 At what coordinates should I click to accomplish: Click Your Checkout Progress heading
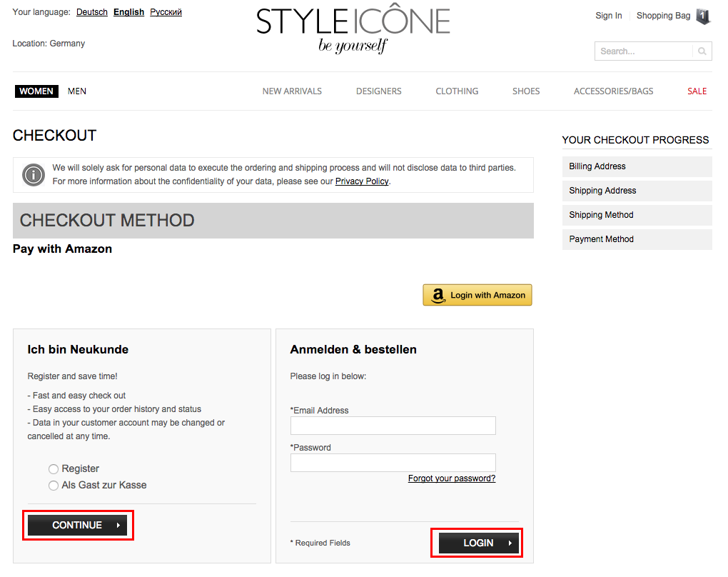pyautogui.click(x=636, y=140)
